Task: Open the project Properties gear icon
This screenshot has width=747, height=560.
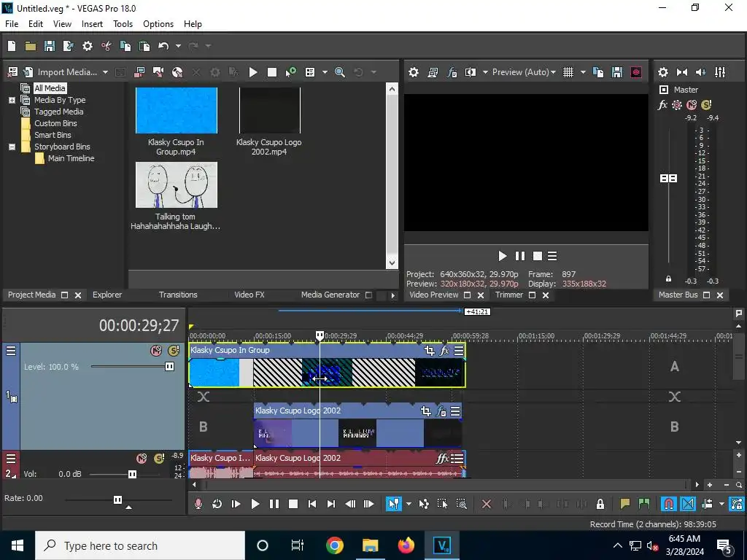Action: coord(88,46)
